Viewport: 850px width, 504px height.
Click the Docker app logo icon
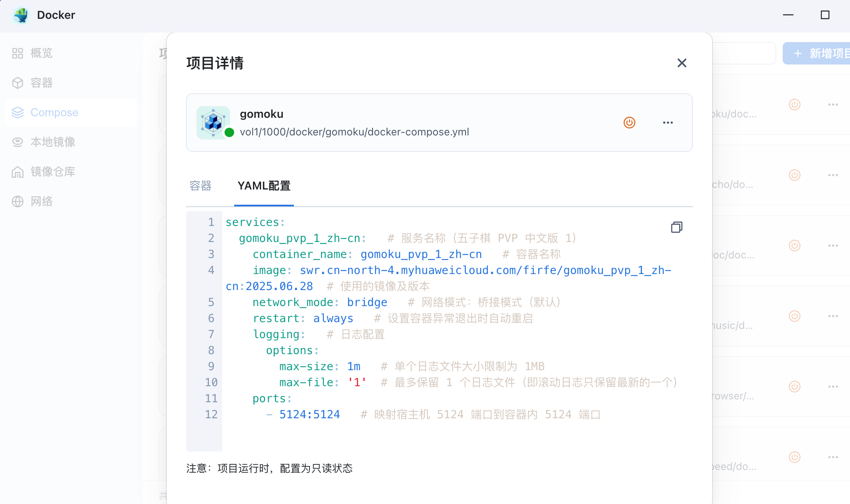[21, 15]
